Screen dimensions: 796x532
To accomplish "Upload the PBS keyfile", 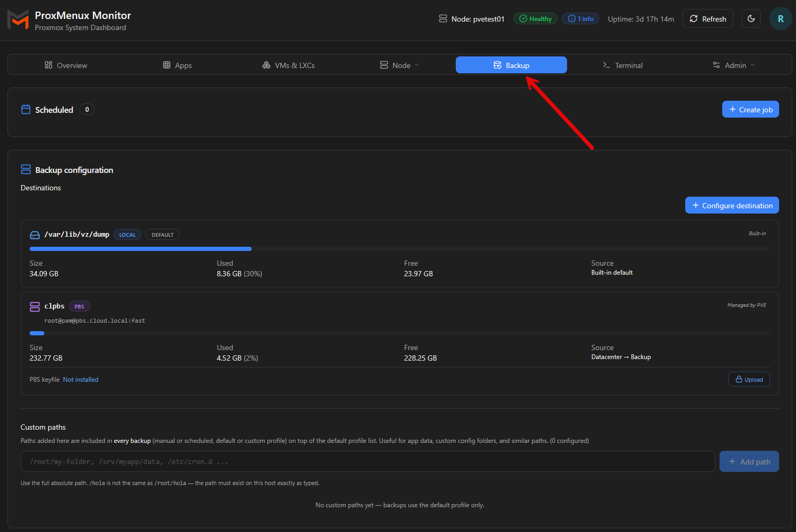I will click(x=749, y=379).
